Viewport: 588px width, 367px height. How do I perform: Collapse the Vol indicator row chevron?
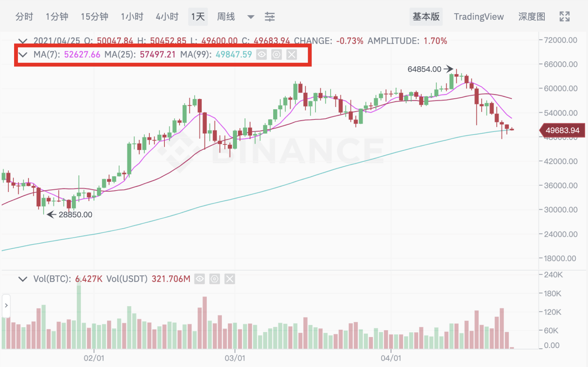click(x=23, y=279)
